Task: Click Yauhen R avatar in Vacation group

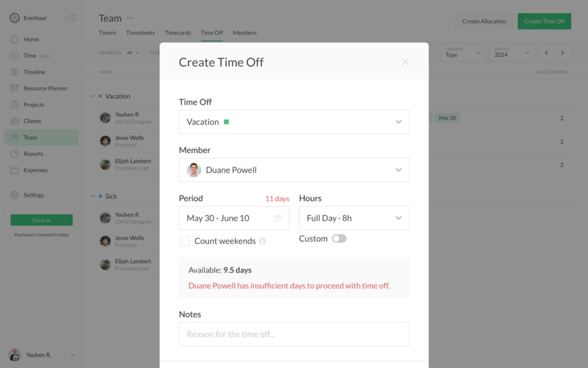Action: tap(106, 118)
